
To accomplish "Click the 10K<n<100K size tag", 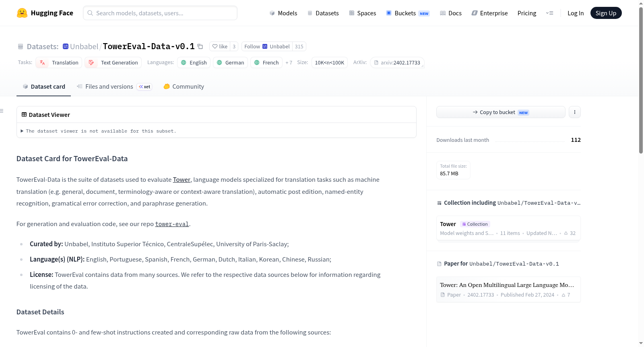I will pos(330,62).
